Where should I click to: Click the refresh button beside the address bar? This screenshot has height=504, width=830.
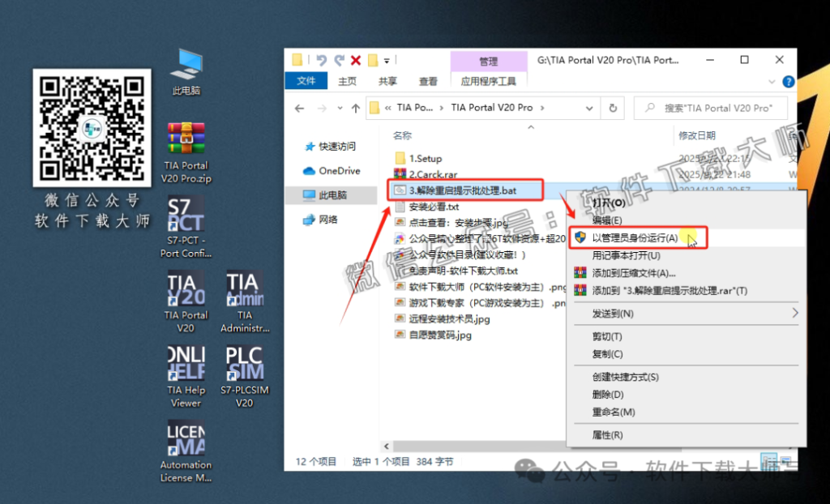[x=614, y=108]
